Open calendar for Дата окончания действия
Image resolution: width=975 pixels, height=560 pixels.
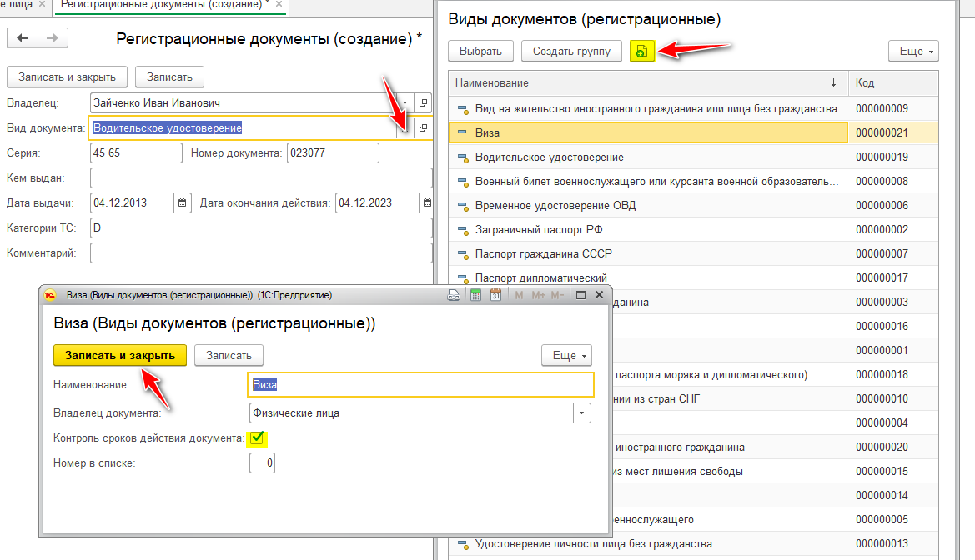426,202
